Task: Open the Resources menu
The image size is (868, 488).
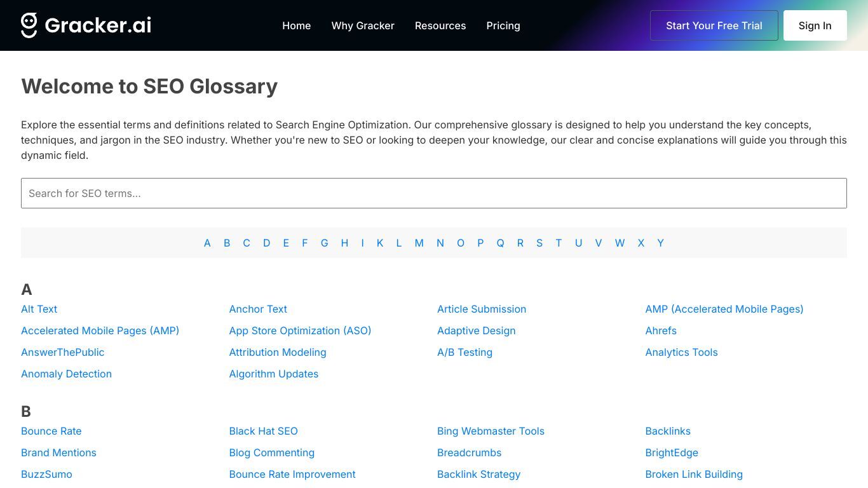Action: 440,25
